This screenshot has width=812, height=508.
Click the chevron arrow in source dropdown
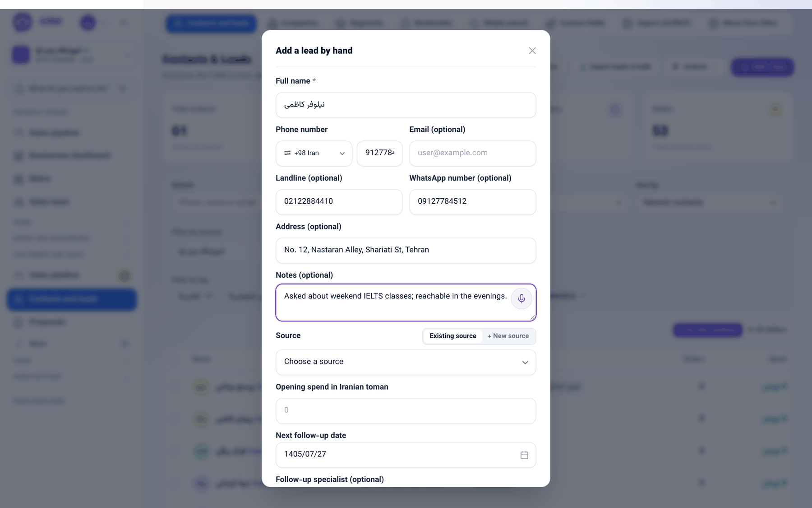tap(525, 363)
